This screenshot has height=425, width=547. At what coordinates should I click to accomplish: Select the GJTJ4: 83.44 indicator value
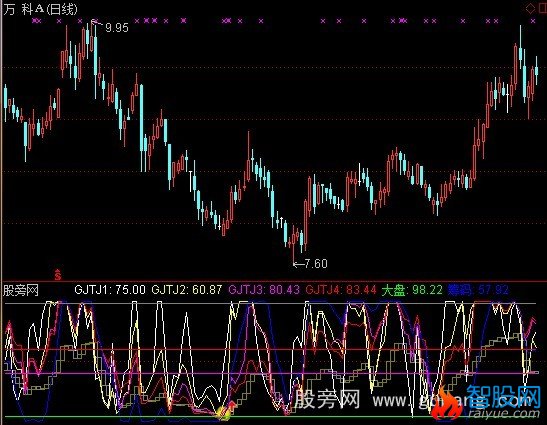point(341,290)
